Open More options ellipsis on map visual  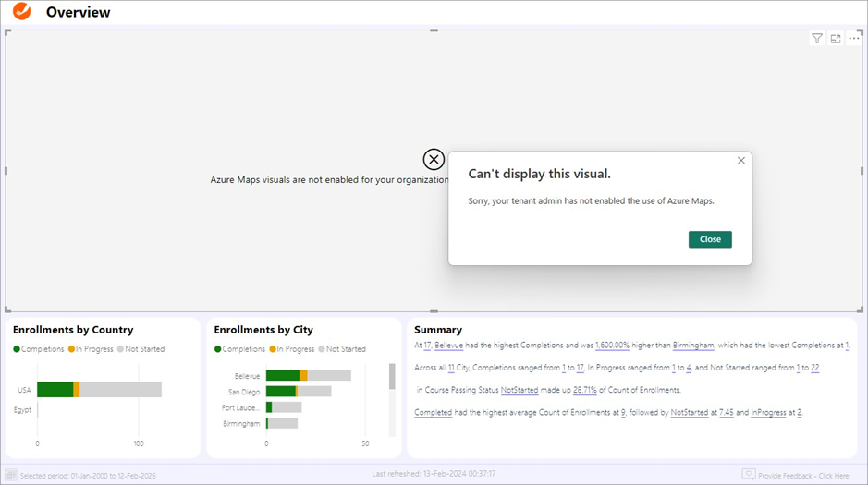click(x=854, y=39)
